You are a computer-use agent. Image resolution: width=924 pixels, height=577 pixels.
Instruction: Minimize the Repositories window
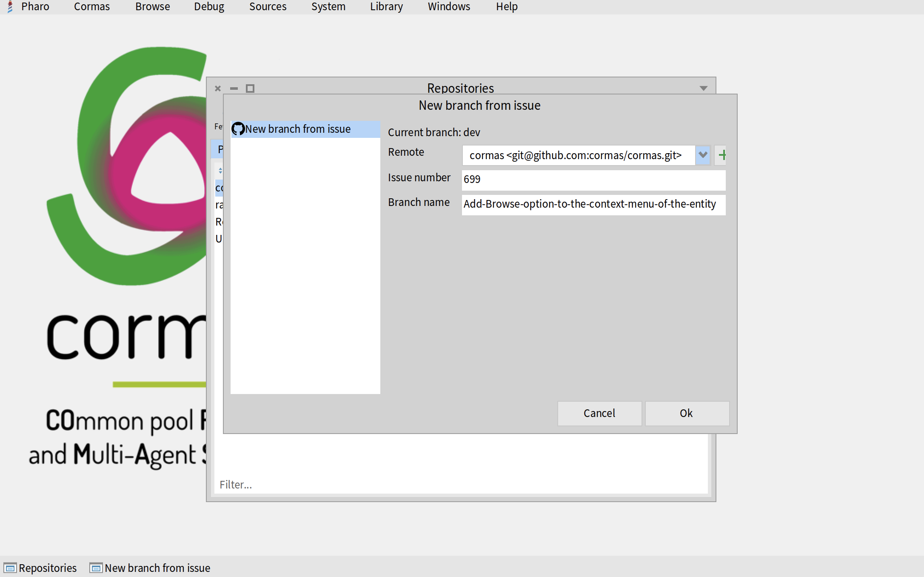click(234, 89)
